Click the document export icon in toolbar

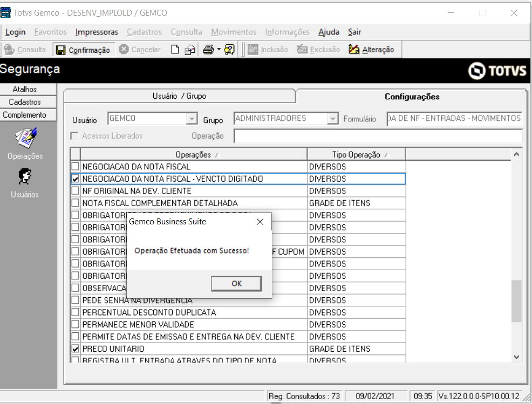[190, 50]
